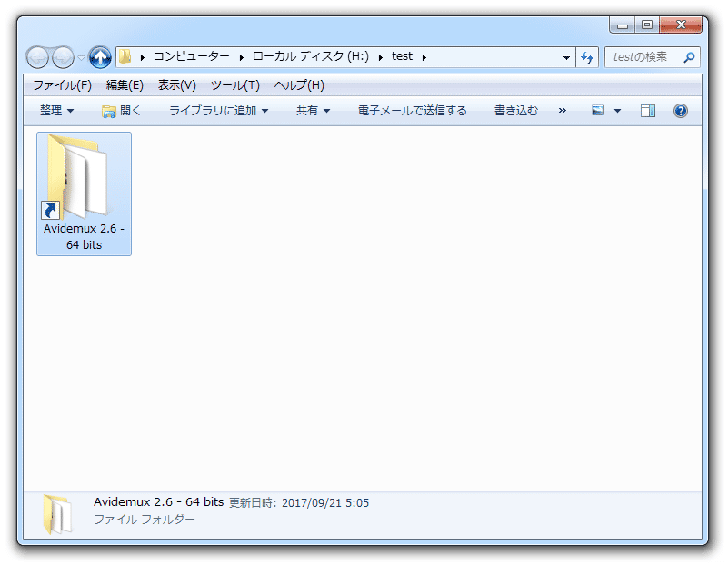
Task: Open the ツール(T) menu
Action: [x=235, y=84]
